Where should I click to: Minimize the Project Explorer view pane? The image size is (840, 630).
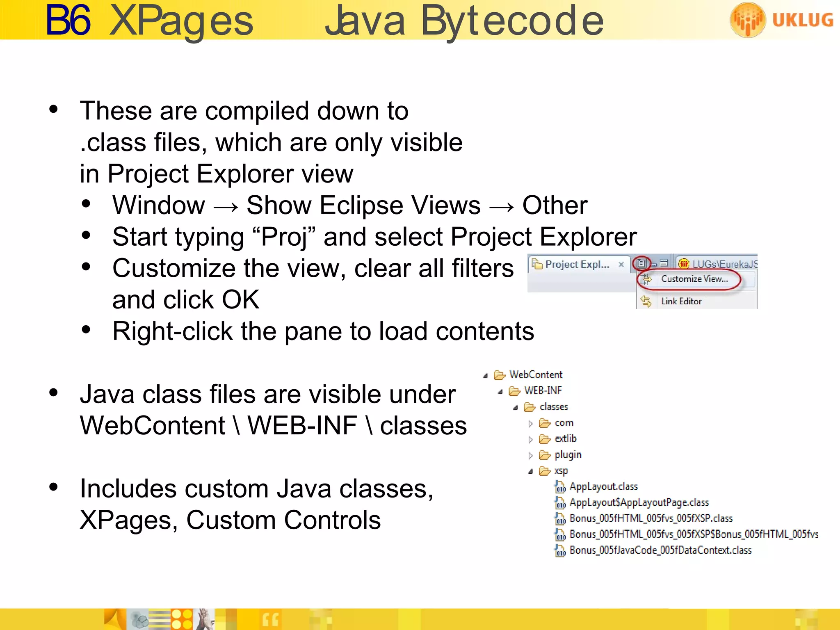click(x=654, y=264)
